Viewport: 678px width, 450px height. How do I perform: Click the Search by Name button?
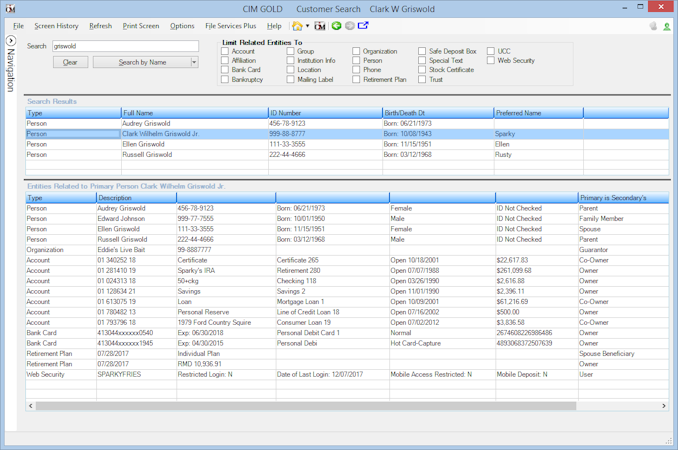tap(142, 62)
